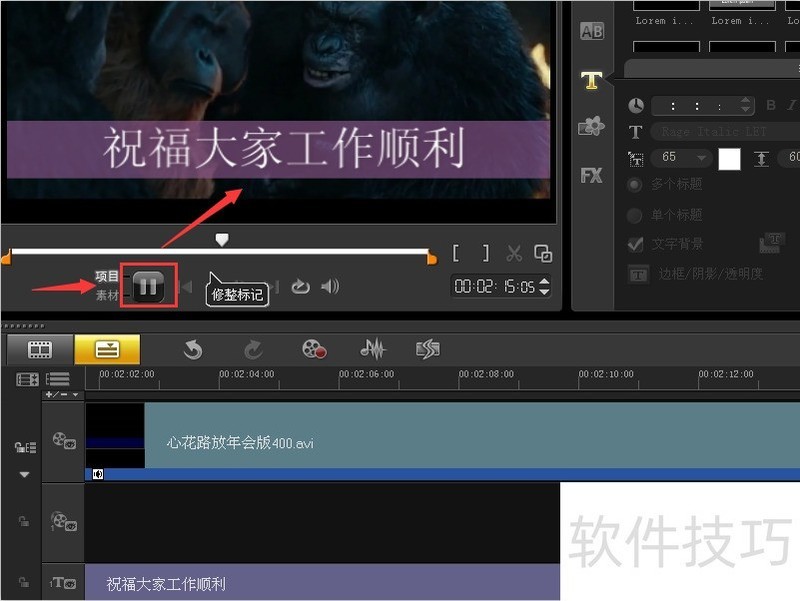
Task: Select the second Lorem i... title preset
Action: click(x=742, y=13)
